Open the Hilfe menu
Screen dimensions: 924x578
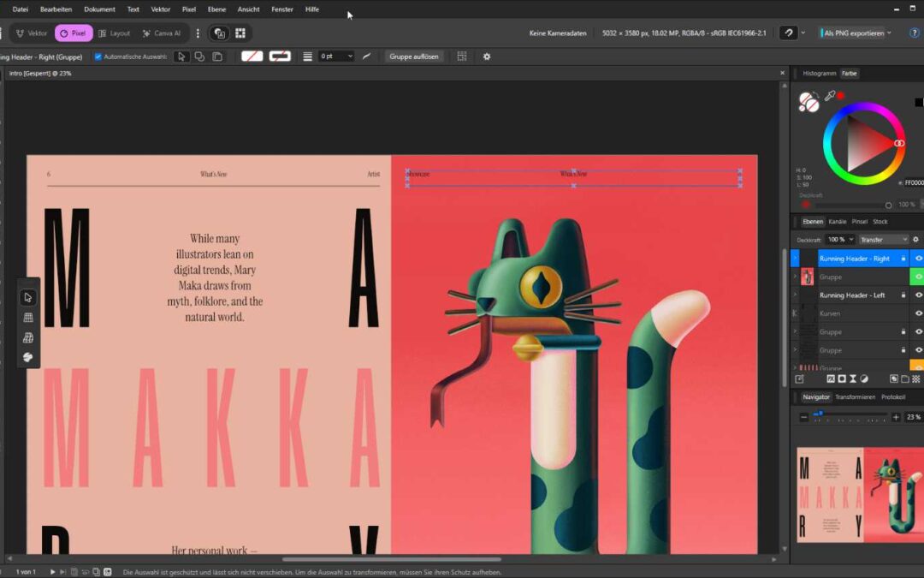312,9
